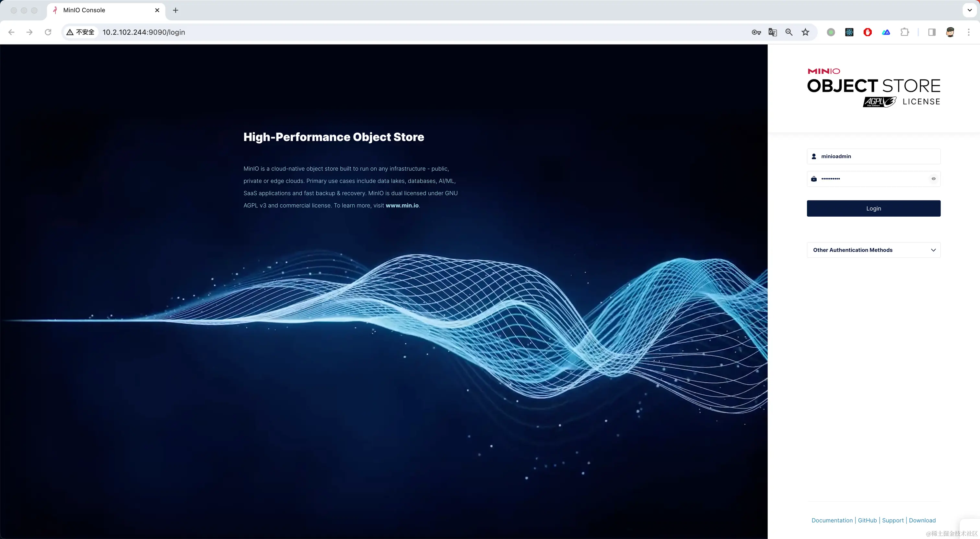Expand Other Authentication Methods dropdown
The height and width of the screenshot is (539, 980).
click(x=873, y=250)
